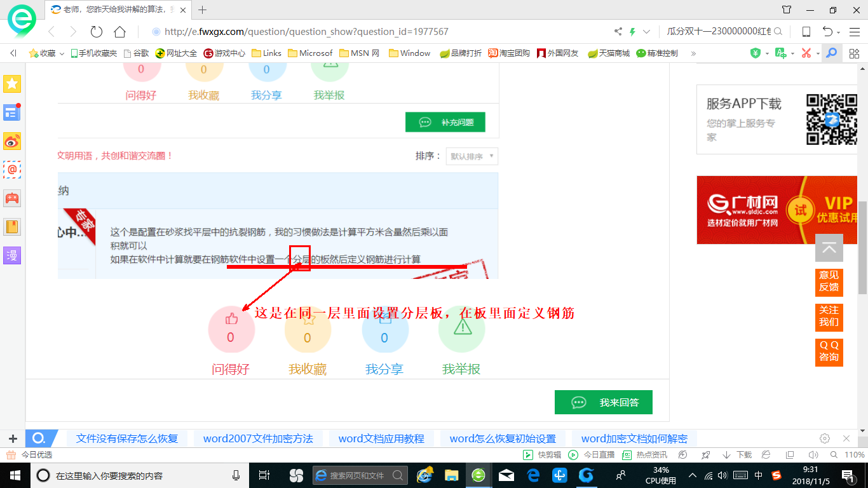Click the 广材网 VIP banner ad
Image resolution: width=868 pixels, height=488 pixels.
778,210
